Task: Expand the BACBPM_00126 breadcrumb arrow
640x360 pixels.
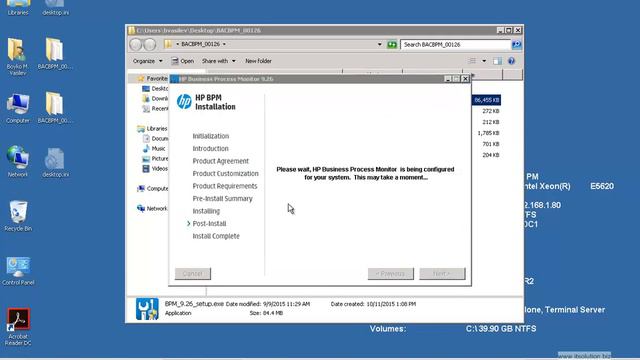Action: (224, 44)
